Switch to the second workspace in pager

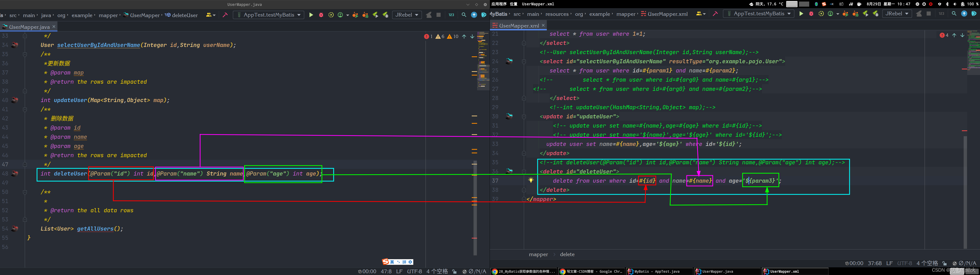804,4
